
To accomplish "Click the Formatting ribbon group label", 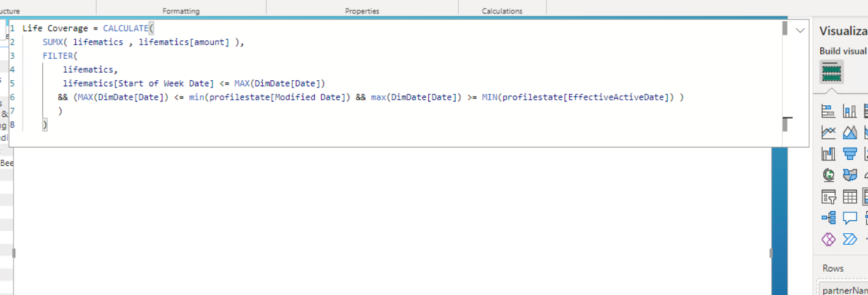I will pos(181,11).
